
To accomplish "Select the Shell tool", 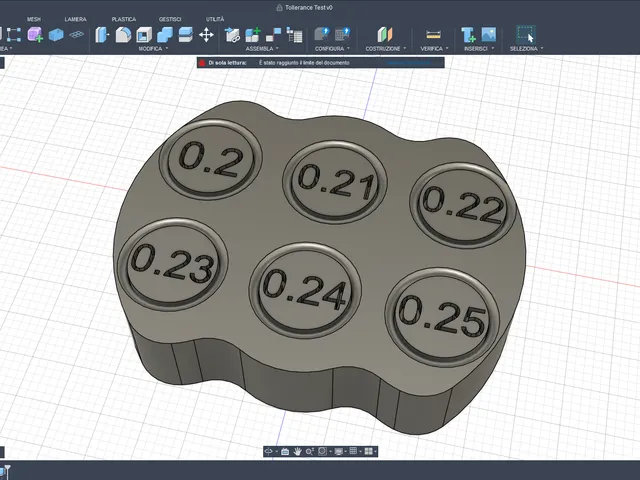I will 144,35.
